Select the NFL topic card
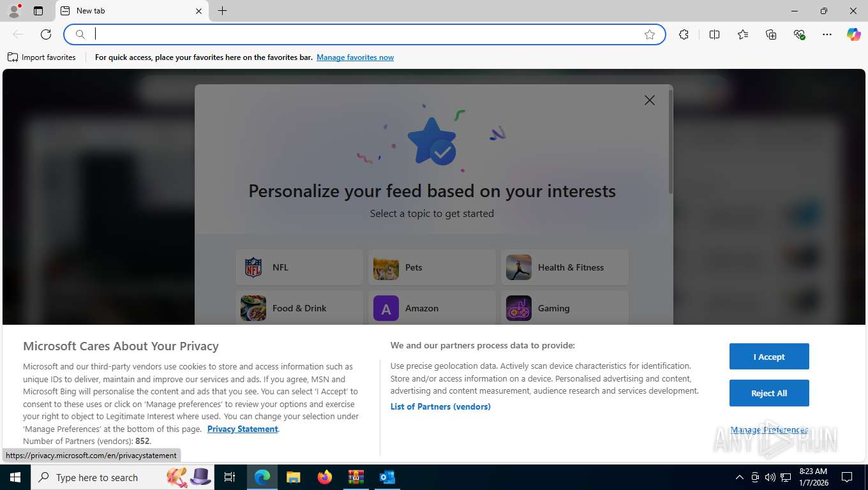Screen dimensions: 868x490 click(299, 267)
